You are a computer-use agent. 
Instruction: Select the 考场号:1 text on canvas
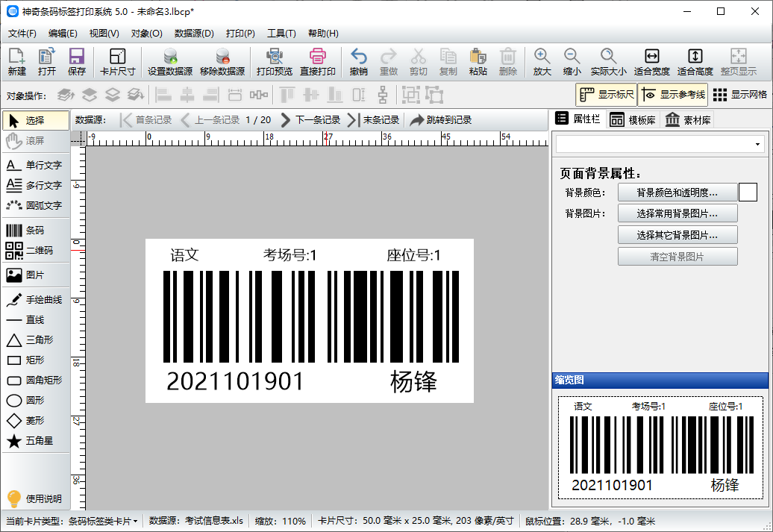290,255
